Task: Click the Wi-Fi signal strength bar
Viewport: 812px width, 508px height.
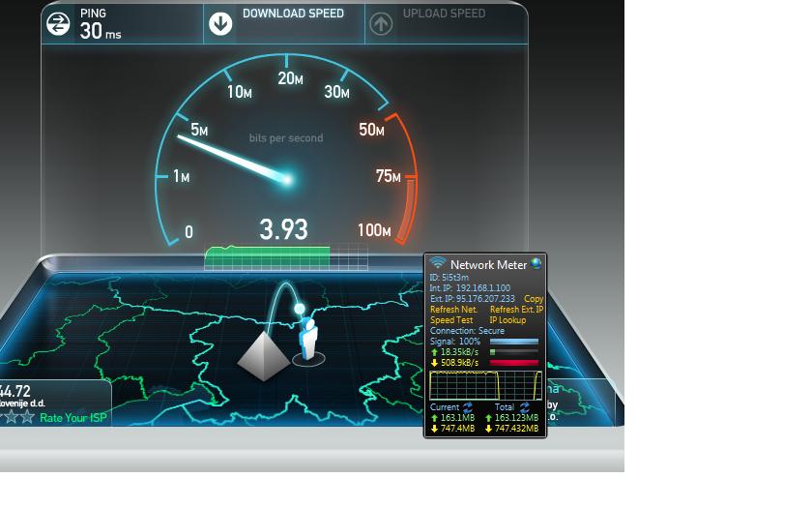Action: [x=513, y=342]
